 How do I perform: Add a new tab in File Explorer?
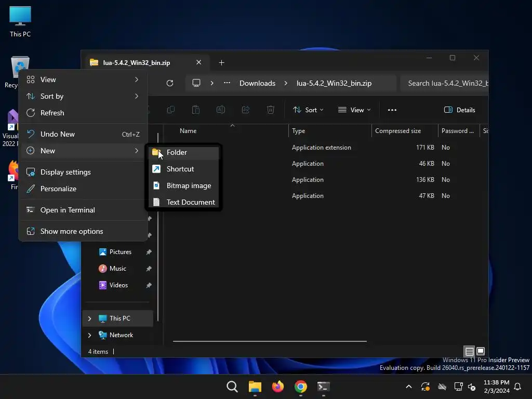[x=221, y=63]
